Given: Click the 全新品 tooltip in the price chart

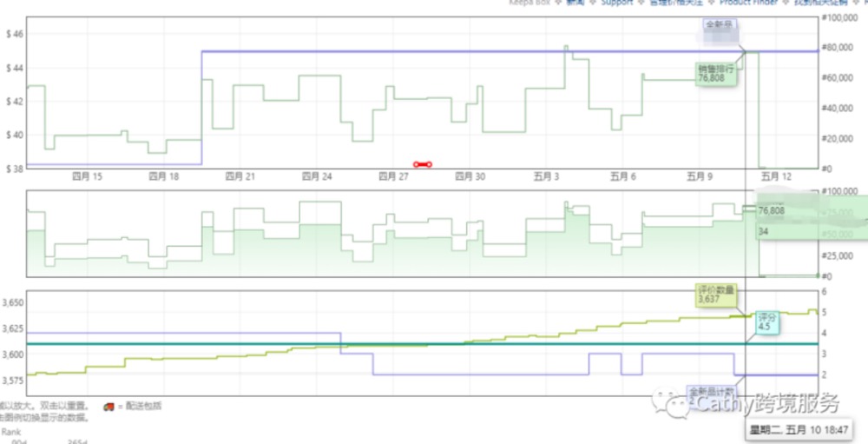Looking at the screenshot, I should click(719, 25).
